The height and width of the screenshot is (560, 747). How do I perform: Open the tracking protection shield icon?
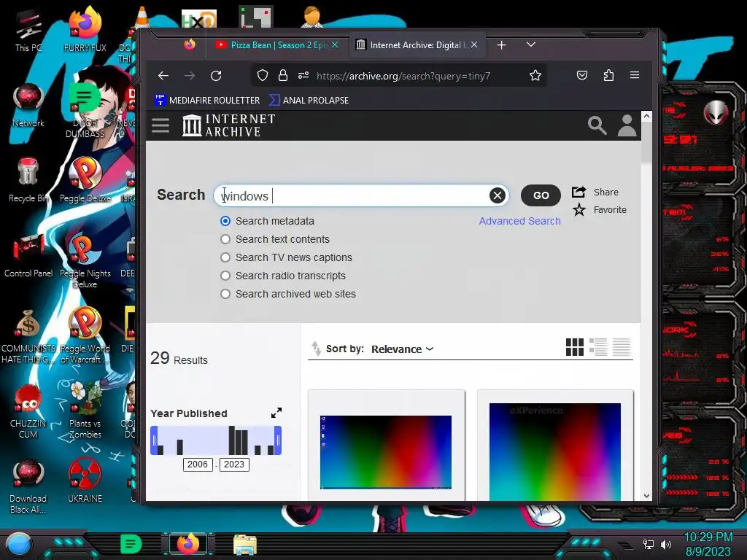(263, 76)
